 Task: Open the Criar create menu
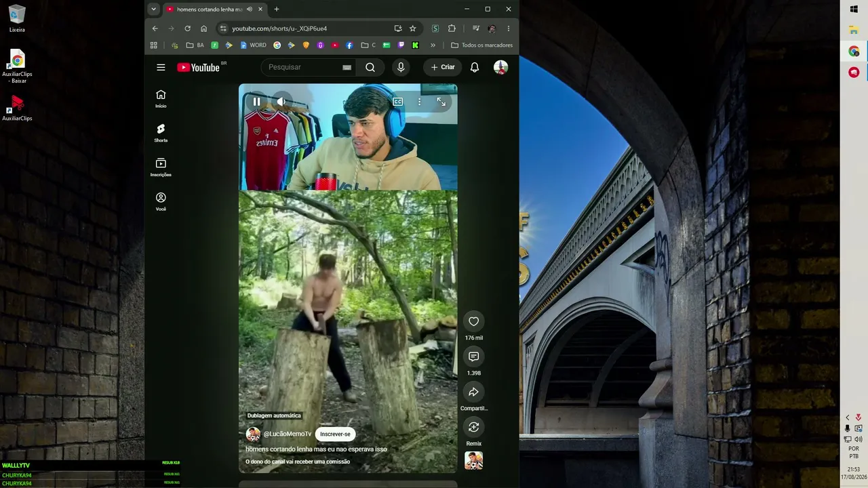click(443, 67)
